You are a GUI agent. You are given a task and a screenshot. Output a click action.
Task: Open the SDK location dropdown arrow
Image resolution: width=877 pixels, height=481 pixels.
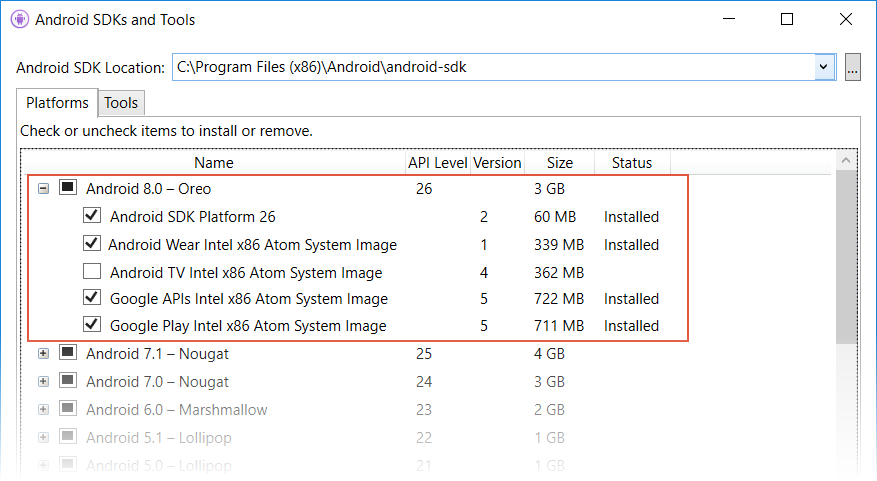click(x=823, y=67)
